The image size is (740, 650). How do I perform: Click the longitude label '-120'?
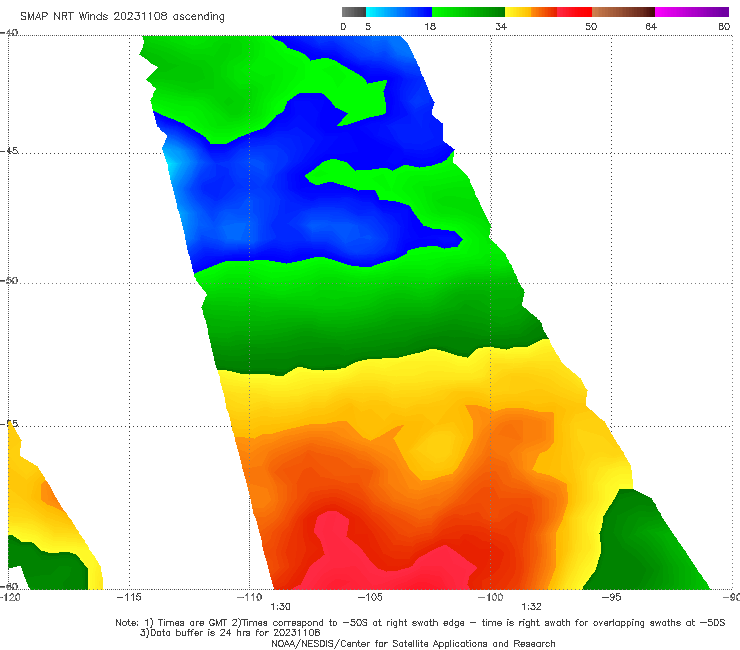[10, 597]
